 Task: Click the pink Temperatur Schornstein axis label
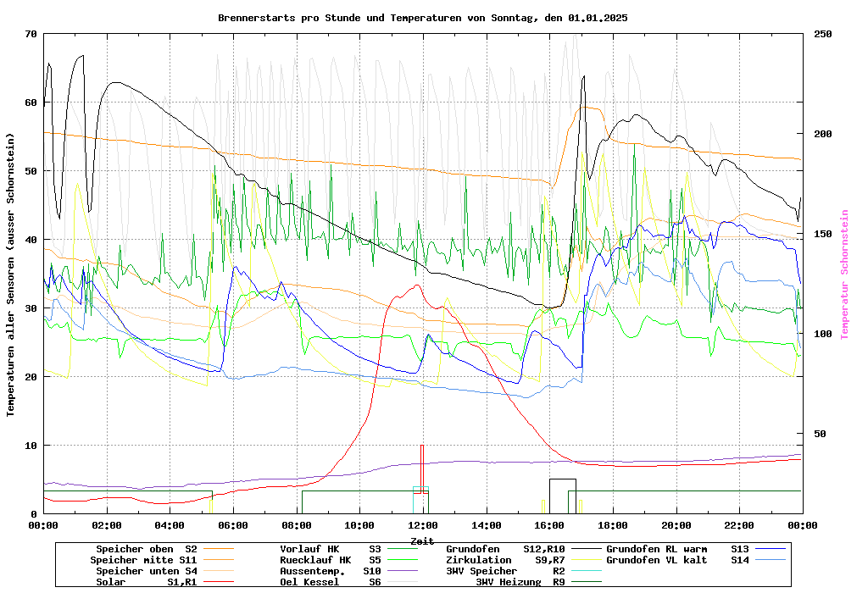point(844,274)
